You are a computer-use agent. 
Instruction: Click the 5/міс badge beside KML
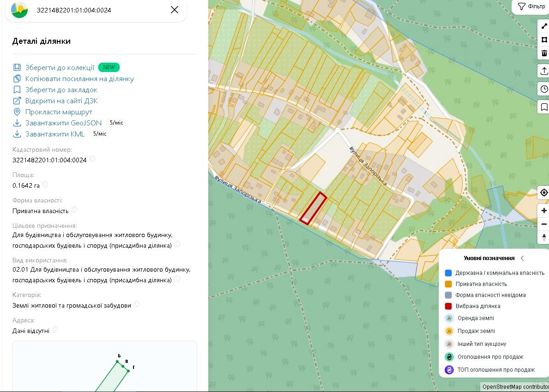[x=99, y=134]
